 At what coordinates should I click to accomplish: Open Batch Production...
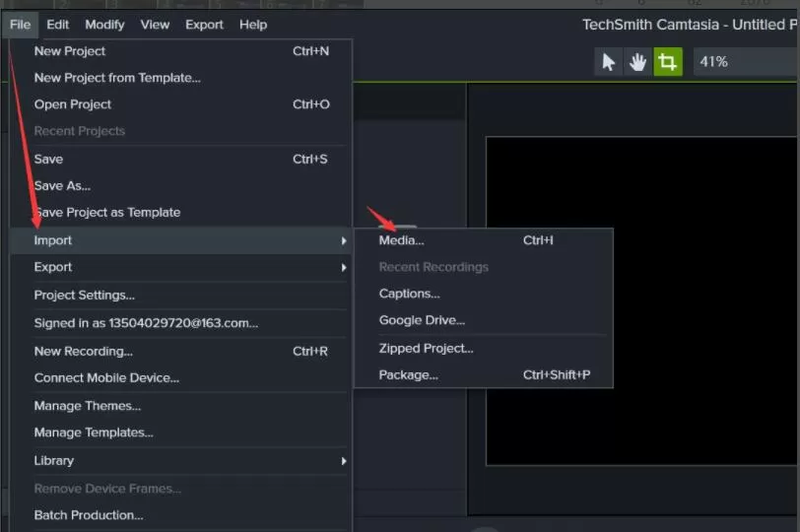click(x=181, y=515)
